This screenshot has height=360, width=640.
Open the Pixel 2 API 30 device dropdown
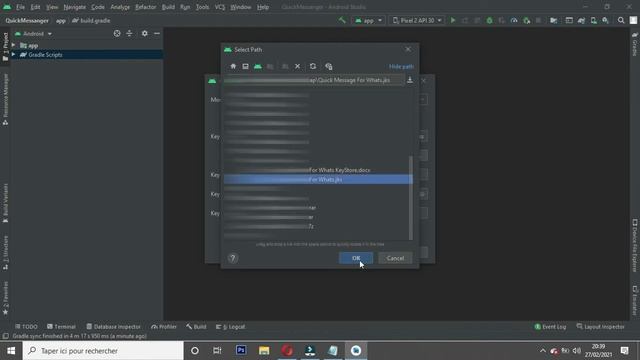[x=417, y=20]
